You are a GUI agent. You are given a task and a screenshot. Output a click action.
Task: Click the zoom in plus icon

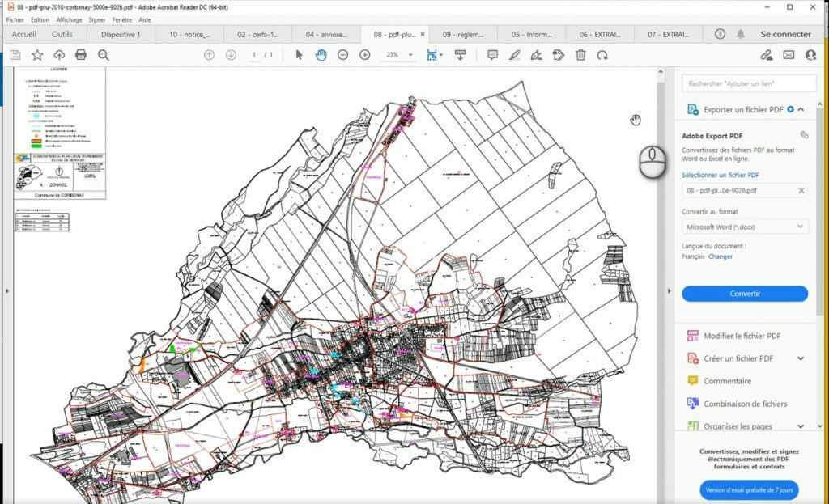coord(364,55)
